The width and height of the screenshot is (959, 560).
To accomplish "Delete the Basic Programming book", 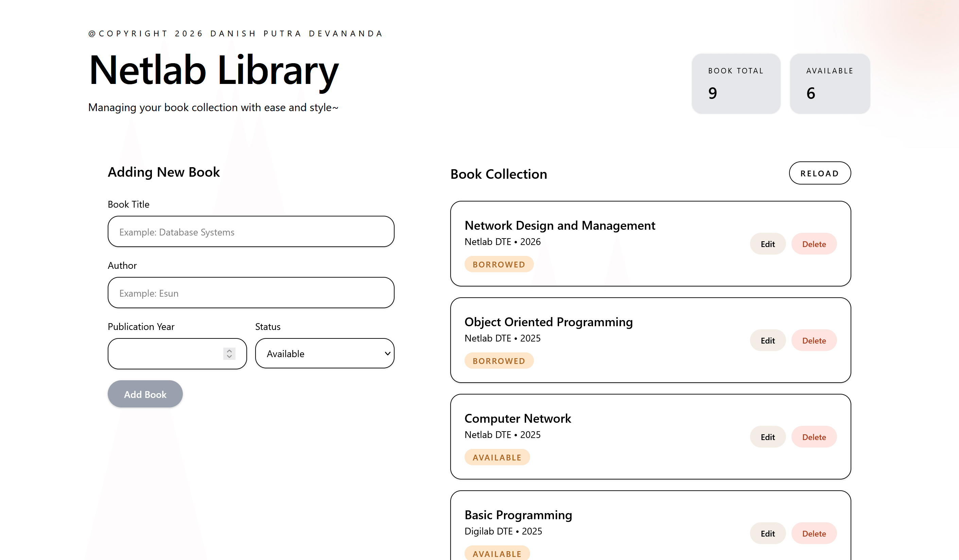I will click(814, 533).
